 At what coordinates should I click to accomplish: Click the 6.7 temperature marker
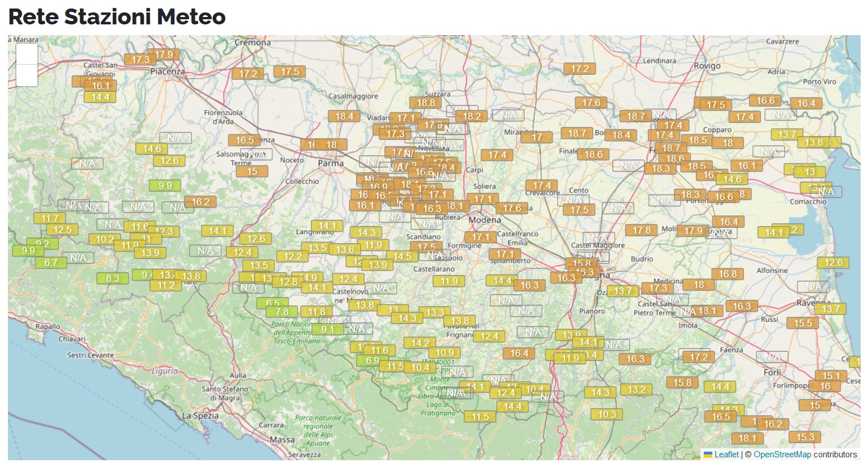pos(51,262)
